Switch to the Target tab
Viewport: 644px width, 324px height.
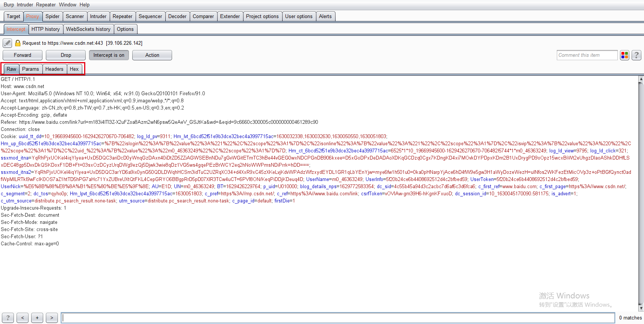coord(14,16)
